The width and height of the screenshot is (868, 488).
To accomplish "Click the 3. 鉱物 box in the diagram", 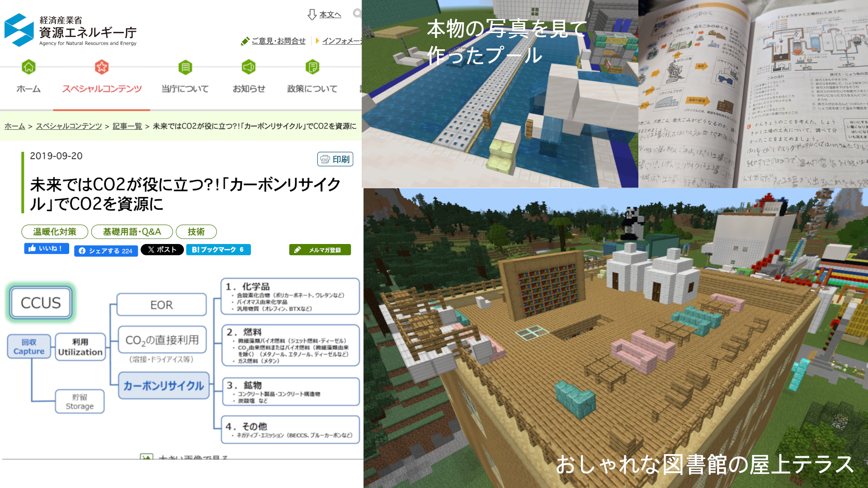I will [x=291, y=392].
